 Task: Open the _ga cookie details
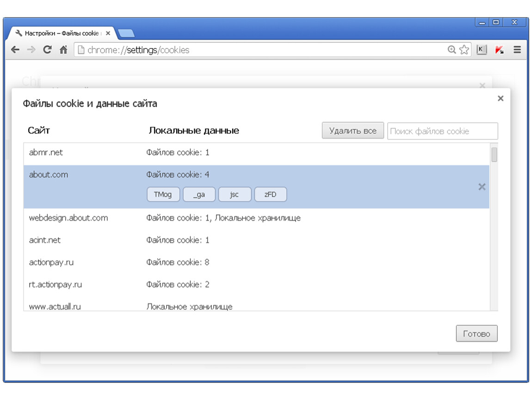(x=199, y=194)
